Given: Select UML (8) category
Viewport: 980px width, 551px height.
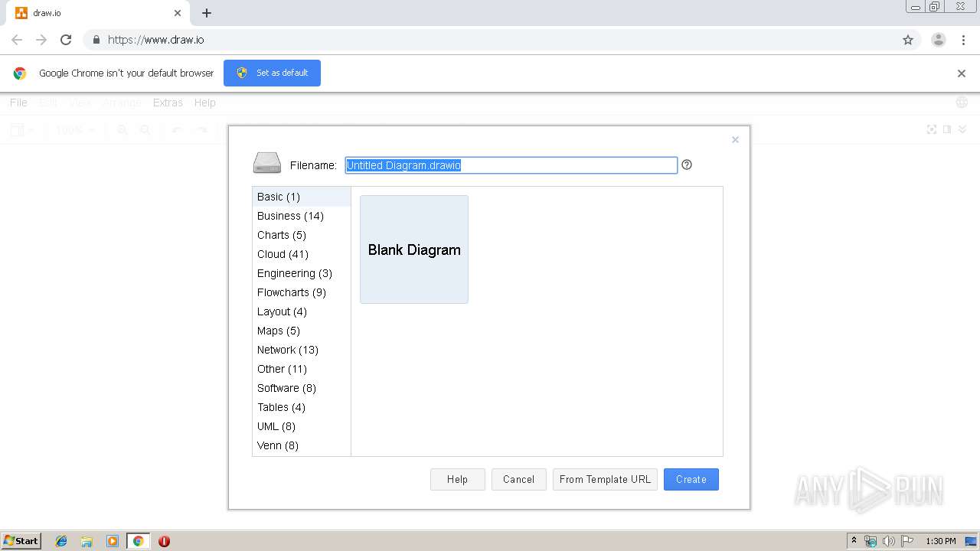Looking at the screenshot, I should click(x=302, y=426).
